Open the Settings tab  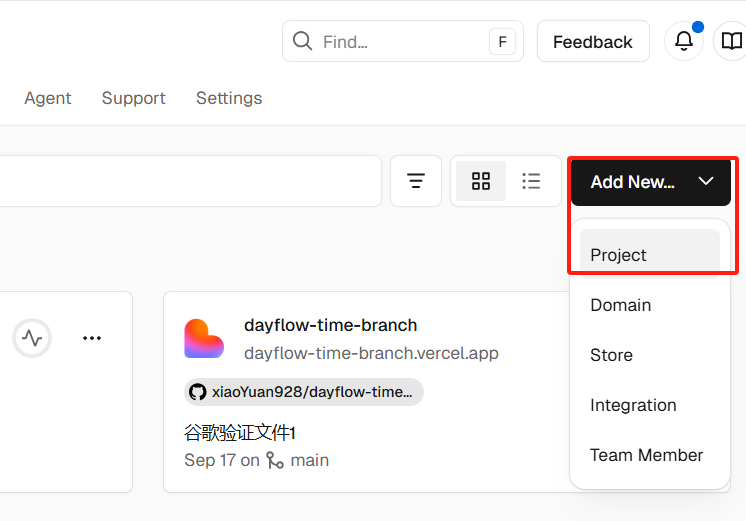pyautogui.click(x=229, y=98)
